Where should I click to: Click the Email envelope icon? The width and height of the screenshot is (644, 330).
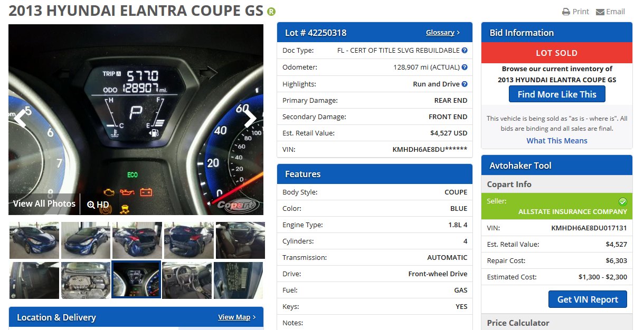point(600,12)
